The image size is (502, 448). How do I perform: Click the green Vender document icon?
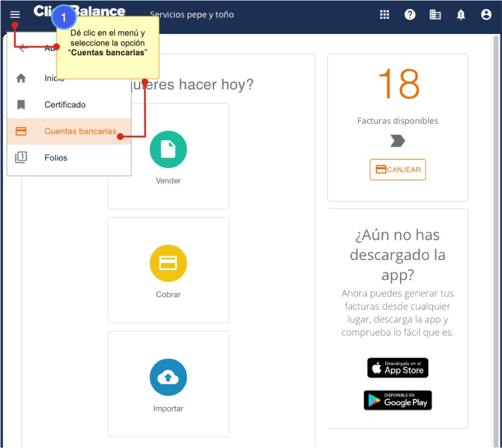point(168,149)
